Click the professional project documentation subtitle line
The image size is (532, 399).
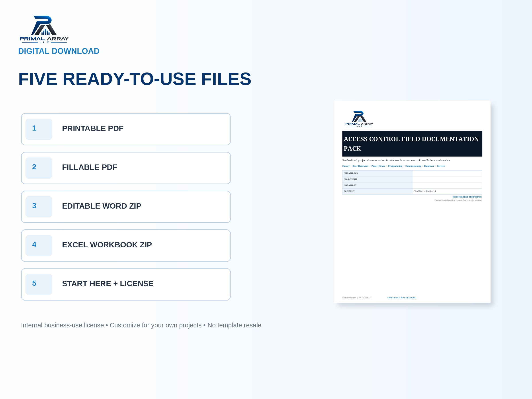[396, 160]
